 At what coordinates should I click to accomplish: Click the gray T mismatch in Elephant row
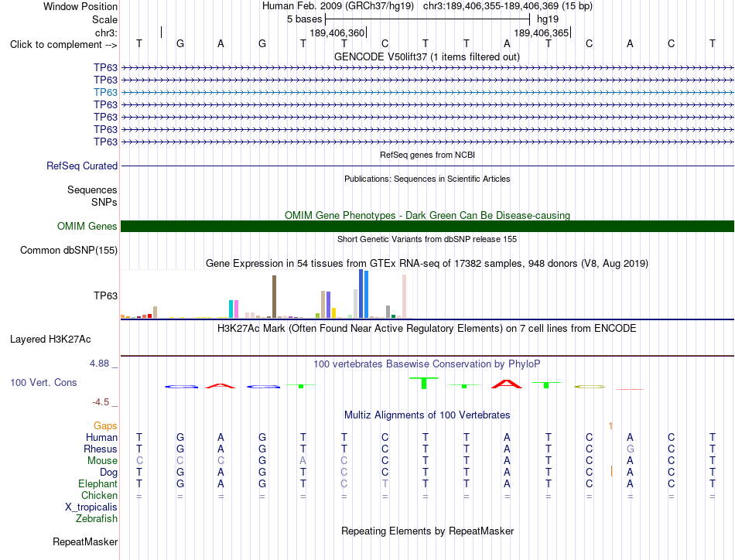(385, 483)
